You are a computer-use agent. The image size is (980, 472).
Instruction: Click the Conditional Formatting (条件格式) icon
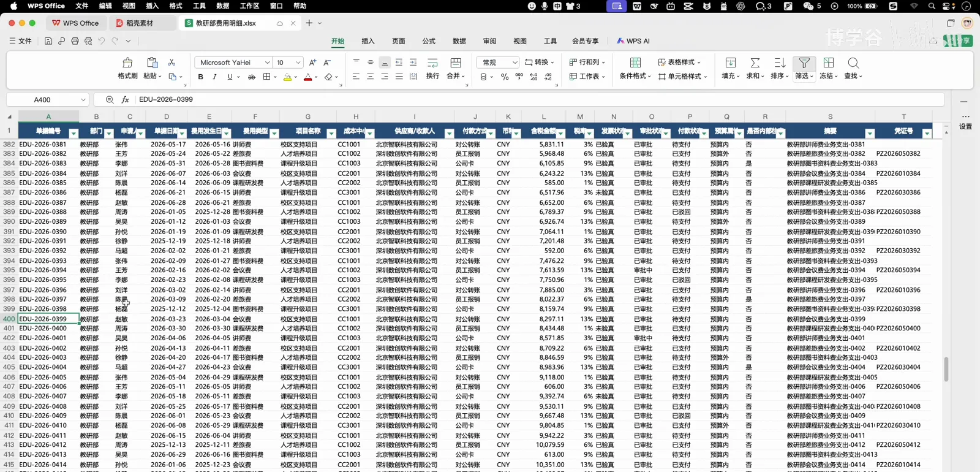[x=635, y=63]
